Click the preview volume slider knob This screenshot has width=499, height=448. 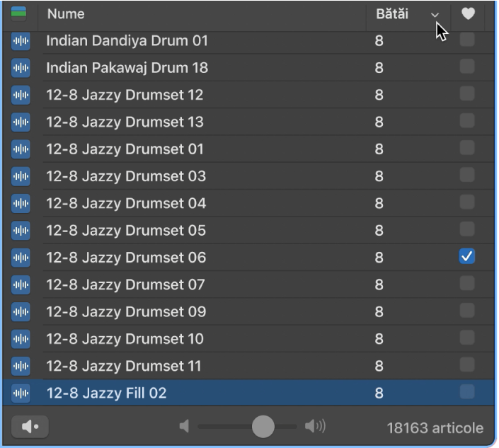263,426
